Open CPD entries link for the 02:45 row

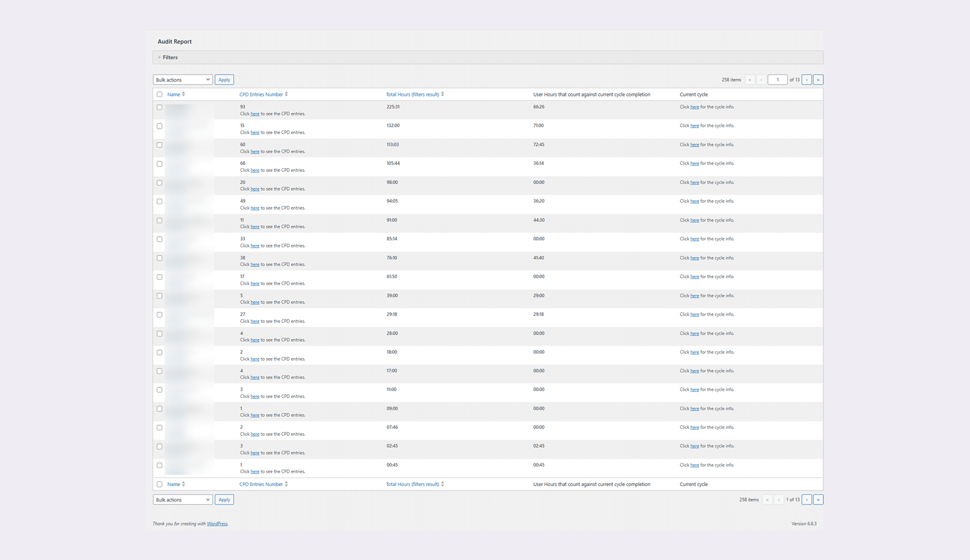tap(255, 453)
